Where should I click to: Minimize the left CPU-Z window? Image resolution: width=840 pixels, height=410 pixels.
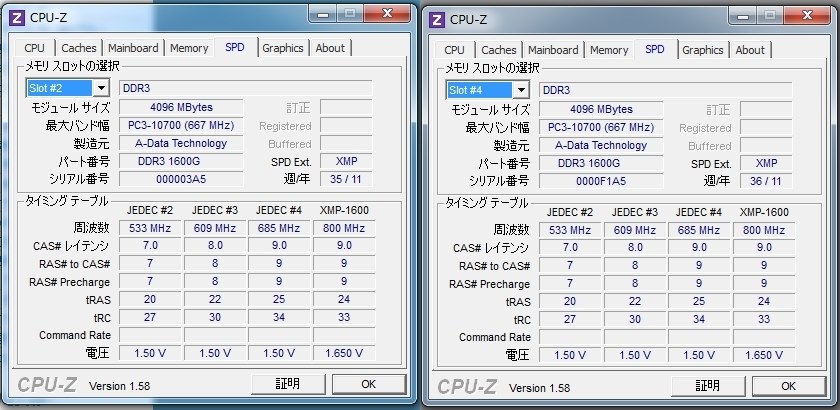click(x=323, y=14)
